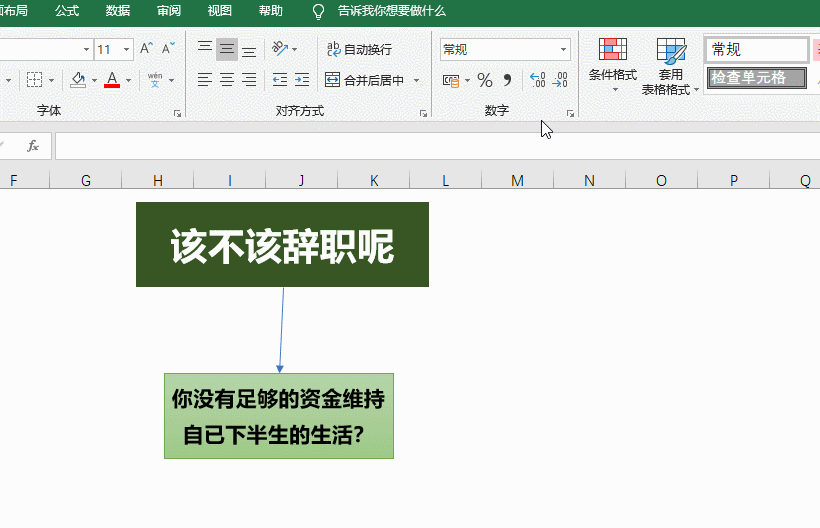
Task: Select column G header
Action: tap(86, 180)
